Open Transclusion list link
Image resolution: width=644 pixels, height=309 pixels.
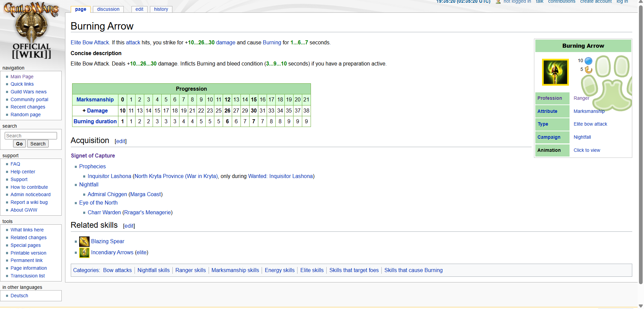[28, 276]
